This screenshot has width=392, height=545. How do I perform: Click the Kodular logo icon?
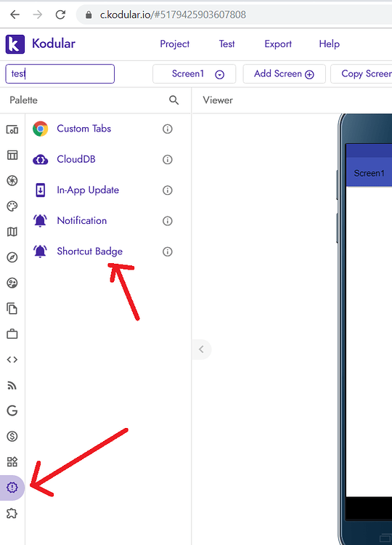pyautogui.click(x=15, y=44)
